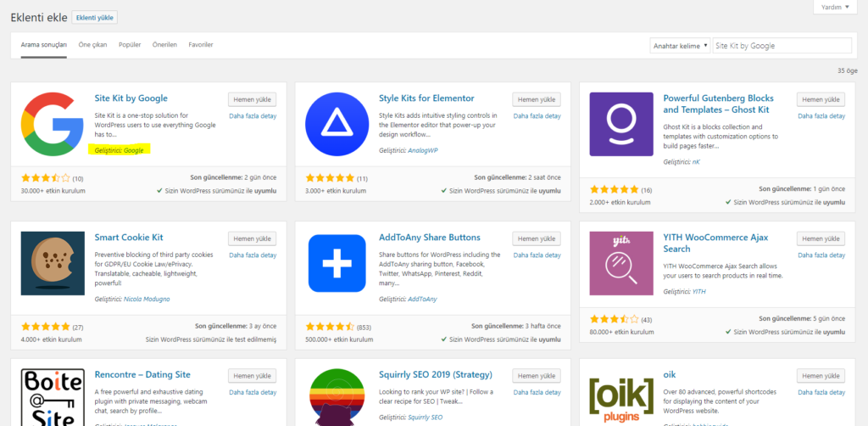Open Daha fazla detay for Site Kit by Google
Image resolution: width=868 pixels, height=426 pixels.
pos(253,116)
